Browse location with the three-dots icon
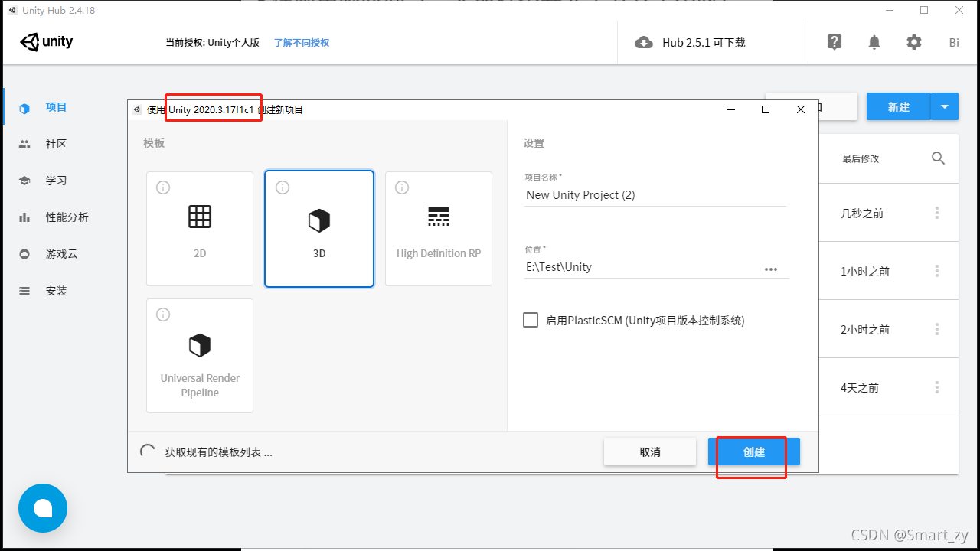Screen dimensions: 980x551 click(x=771, y=269)
